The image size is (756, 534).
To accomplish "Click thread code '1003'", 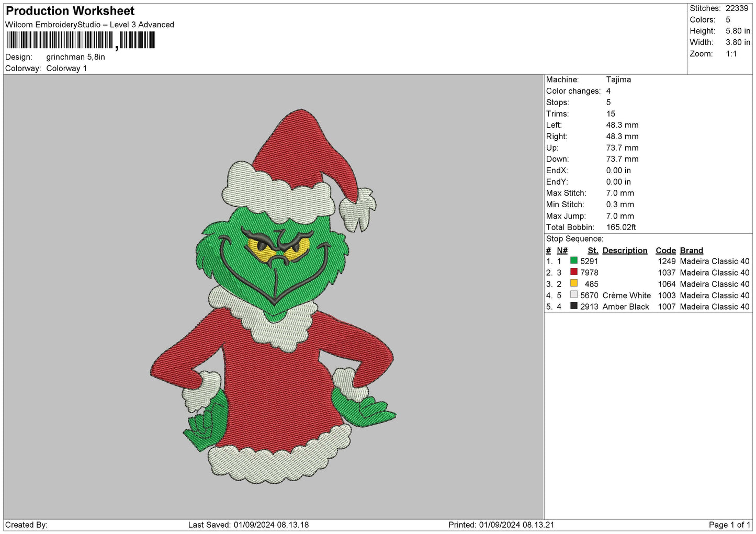I will (x=667, y=296).
